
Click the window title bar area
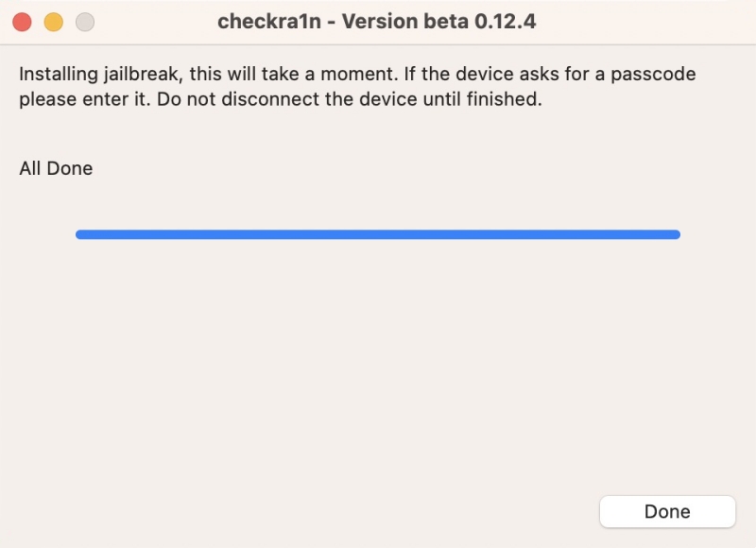(x=378, y=20)
